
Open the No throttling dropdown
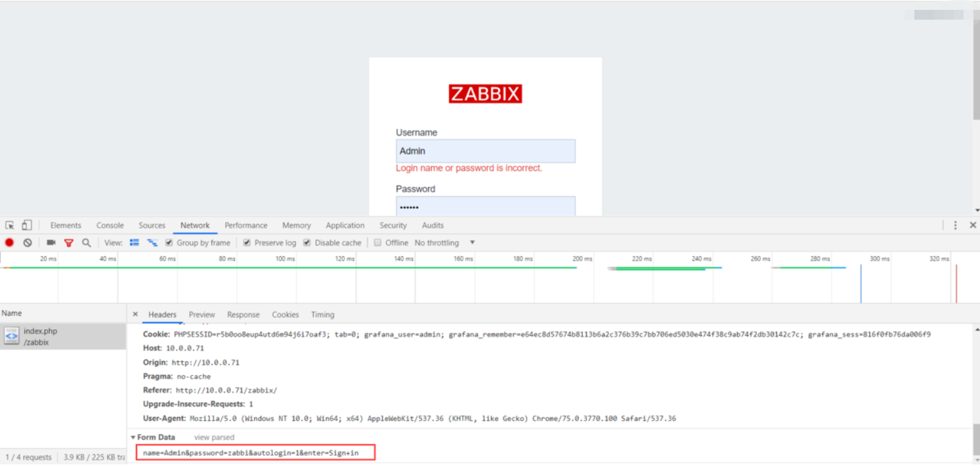[x=444, y=242]
